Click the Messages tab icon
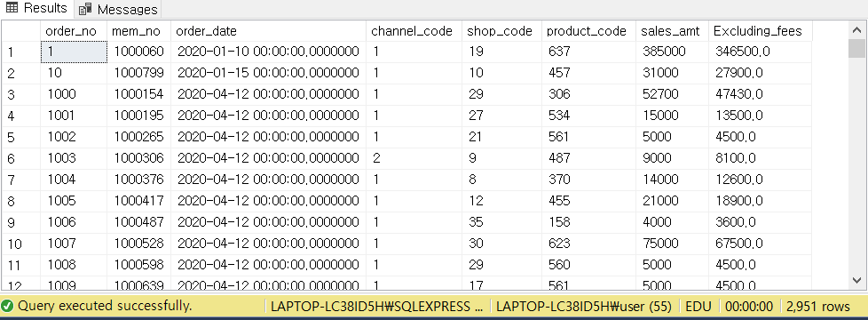 pyautogui.click(x=84, y=10)
